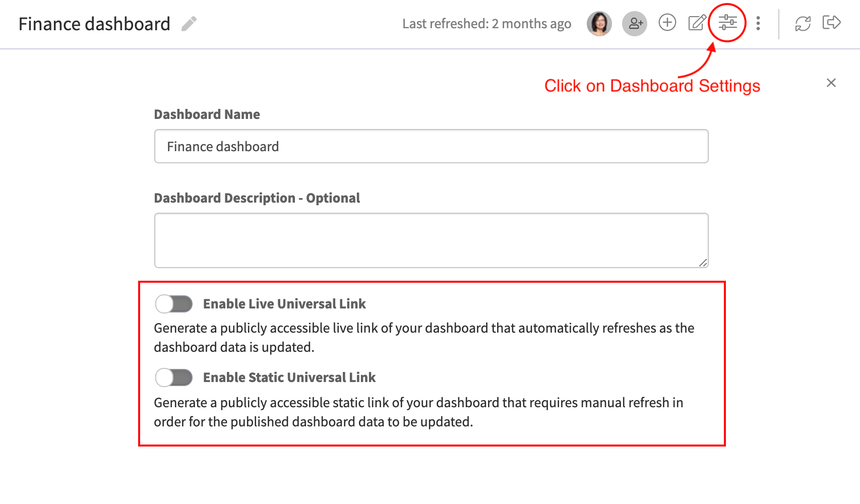Image resolution: width=860 pixels, height=504 pixels.
Task: Refresh the dashboard data
Action: (803, 24)
